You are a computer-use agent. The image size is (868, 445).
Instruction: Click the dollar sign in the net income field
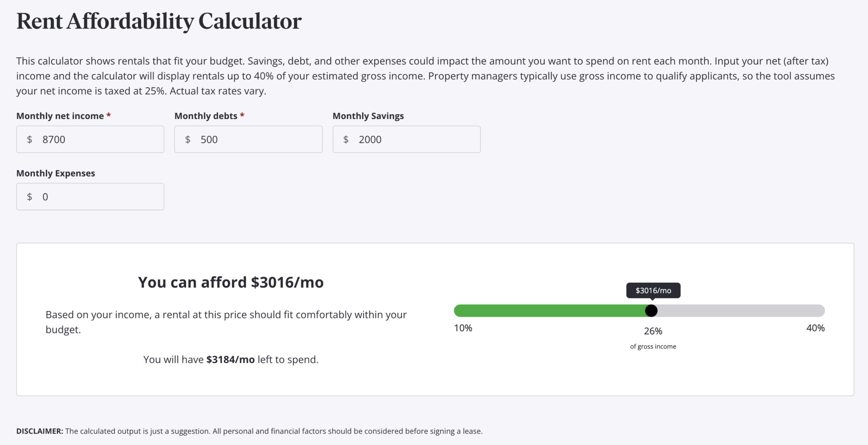30,139
